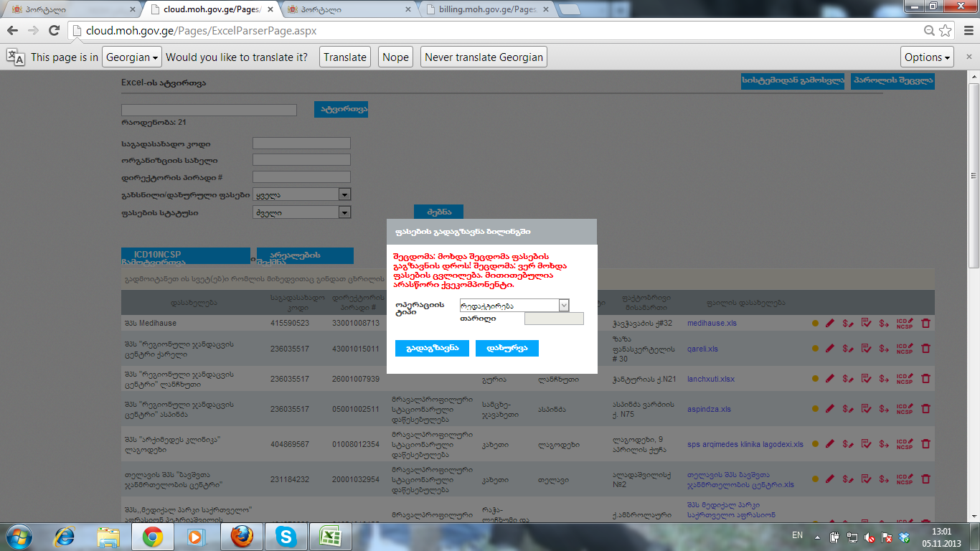Click the pencil edit icon in Medihause row

830,324
